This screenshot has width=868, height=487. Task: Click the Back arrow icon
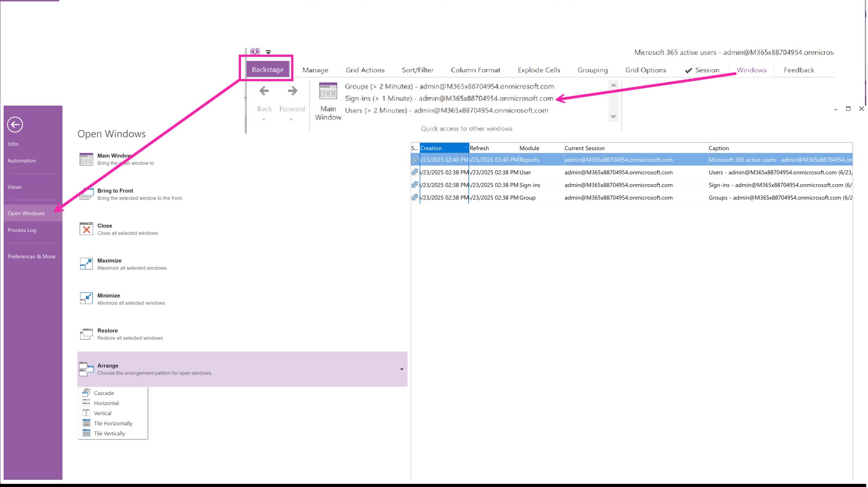point(264,91)
